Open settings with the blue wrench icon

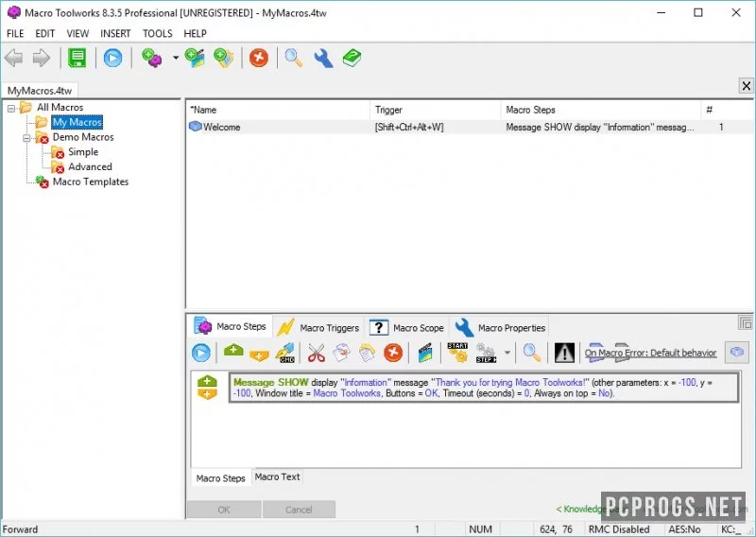[323, 58]
